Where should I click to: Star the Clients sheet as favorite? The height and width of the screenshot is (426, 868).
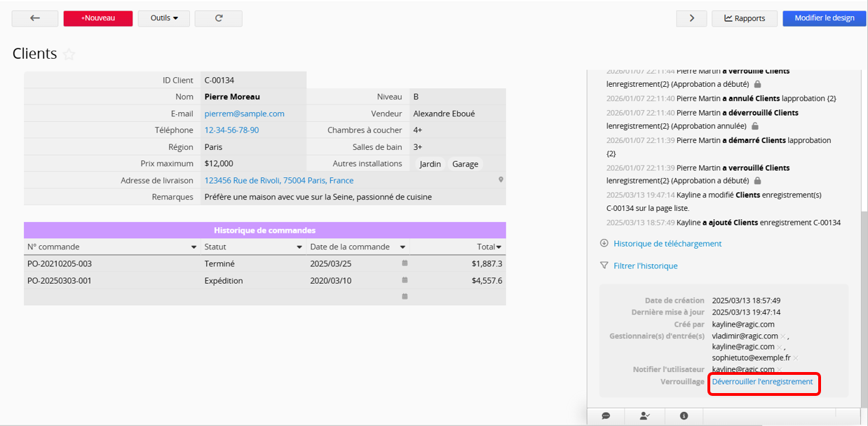tap(69, 55)
